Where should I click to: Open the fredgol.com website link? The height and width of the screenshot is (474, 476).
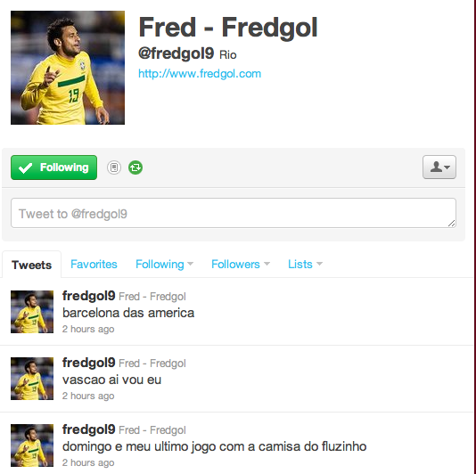pos(200,74)
